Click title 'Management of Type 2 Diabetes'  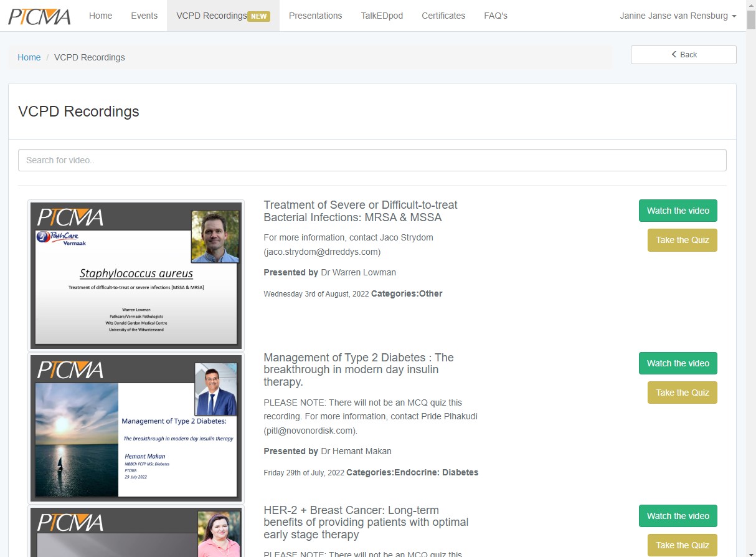tap(359, 369)
